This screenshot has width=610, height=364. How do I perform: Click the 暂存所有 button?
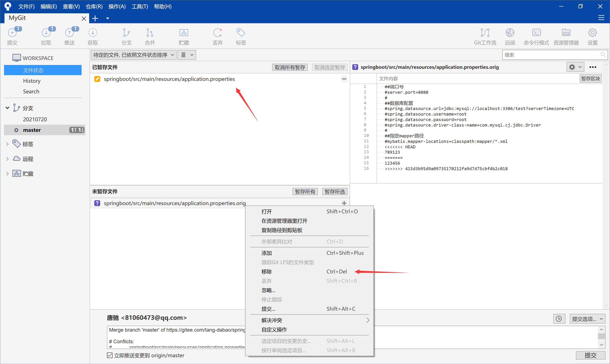pos(305,192)
